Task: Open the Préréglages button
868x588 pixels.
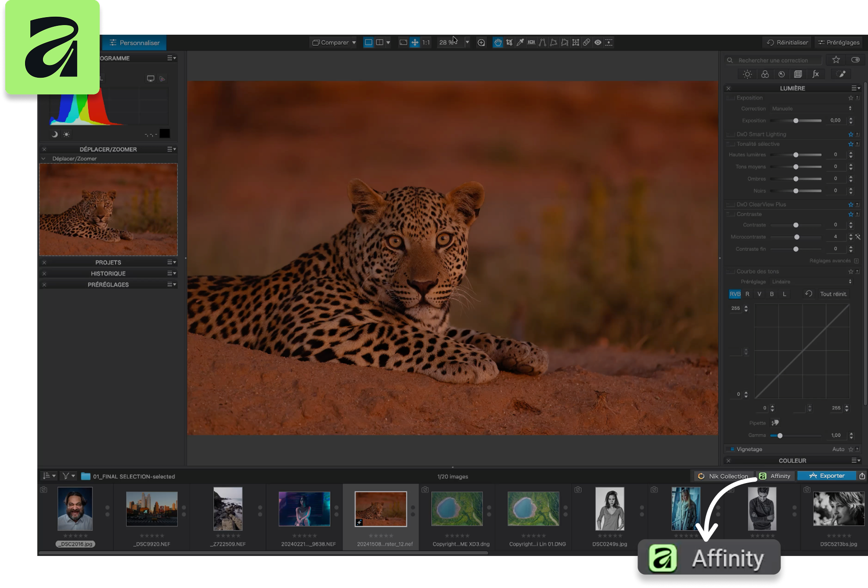Action: click(839, 43)
